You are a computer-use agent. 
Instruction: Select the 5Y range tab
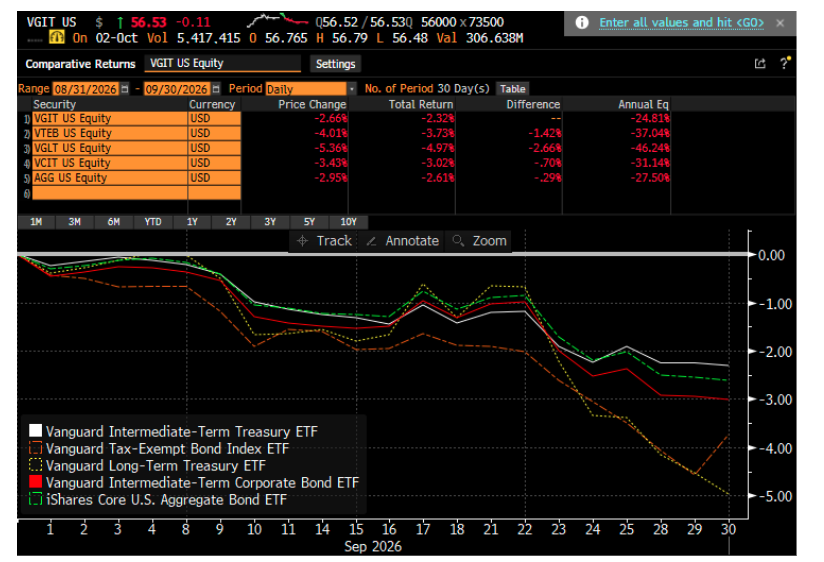(x=309, y=222)
